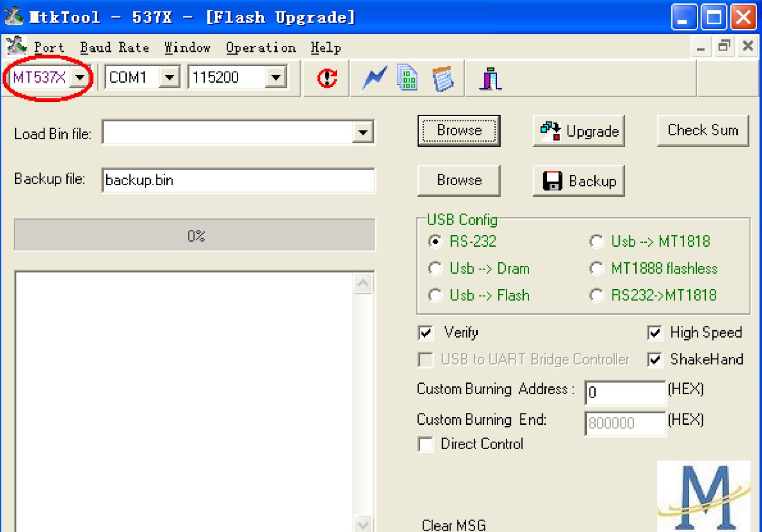Image resolution: width=762 pixels, height=532 pixels.
Task: Click the Check Sum button
Action: pos(702,130)
